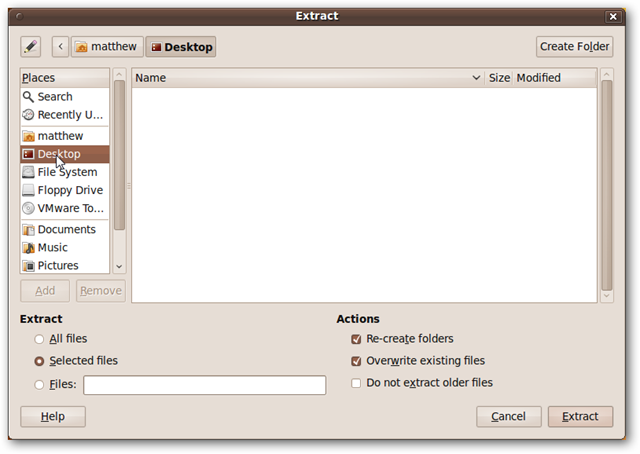Open VMware Tools disc in Places
Viewport: 640px width, 454px height.
pos(65,208)
